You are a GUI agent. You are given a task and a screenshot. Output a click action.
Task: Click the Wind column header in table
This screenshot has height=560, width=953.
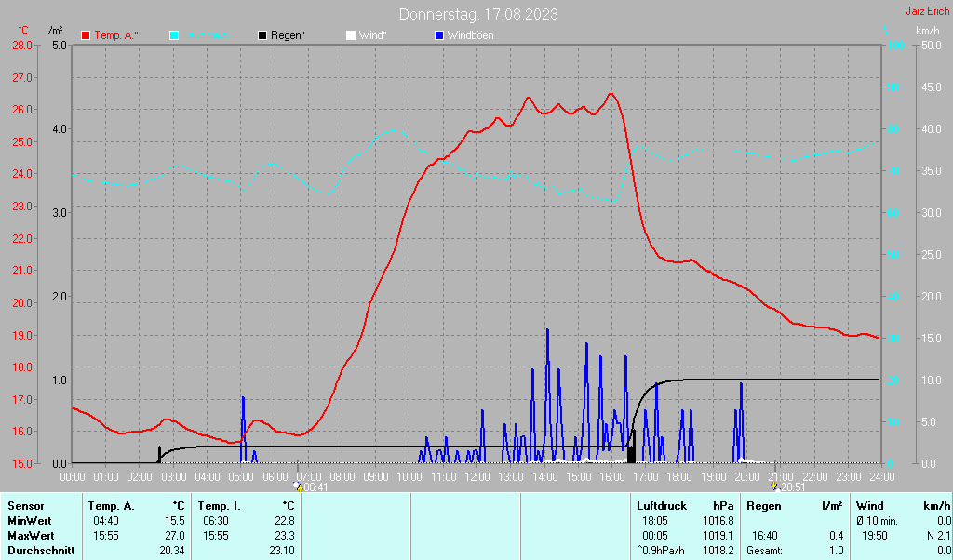869,506
